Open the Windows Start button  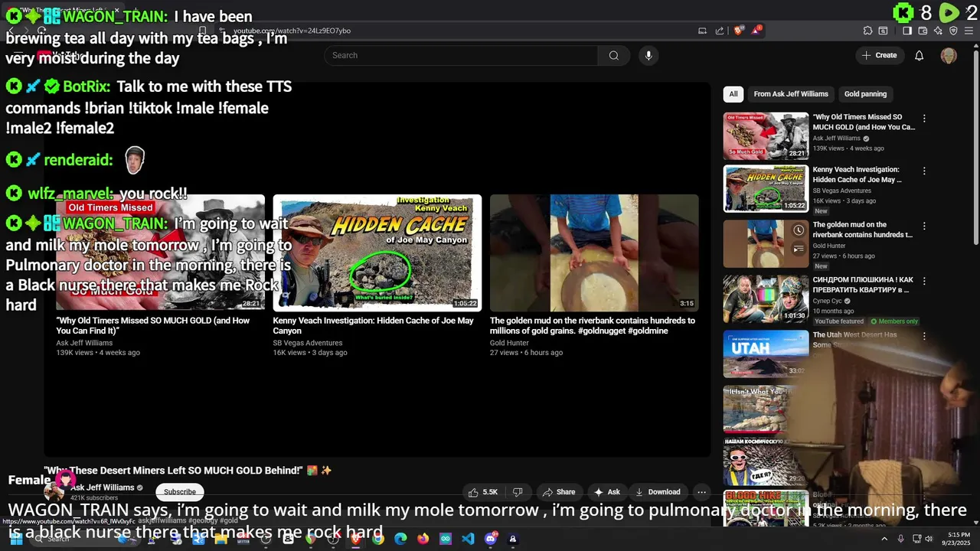click(x=16, y=539)
